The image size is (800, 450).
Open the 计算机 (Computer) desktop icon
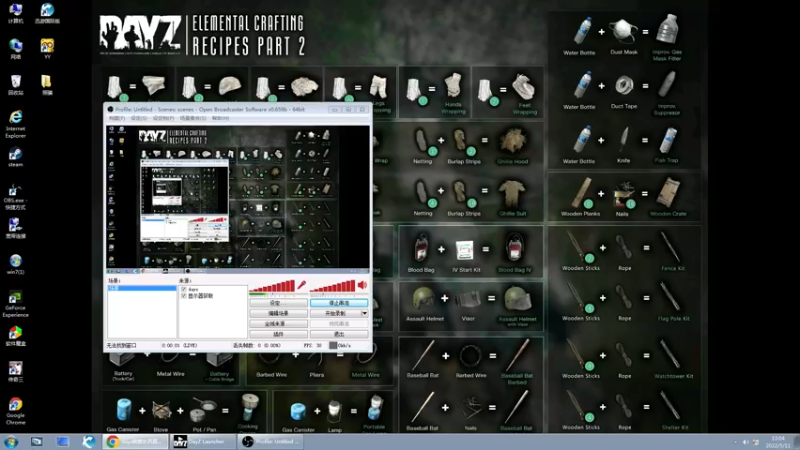[16, 14]
